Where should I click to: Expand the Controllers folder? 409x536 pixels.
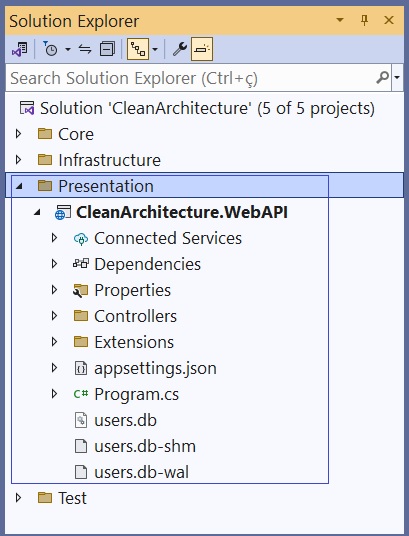click(54, 316)
